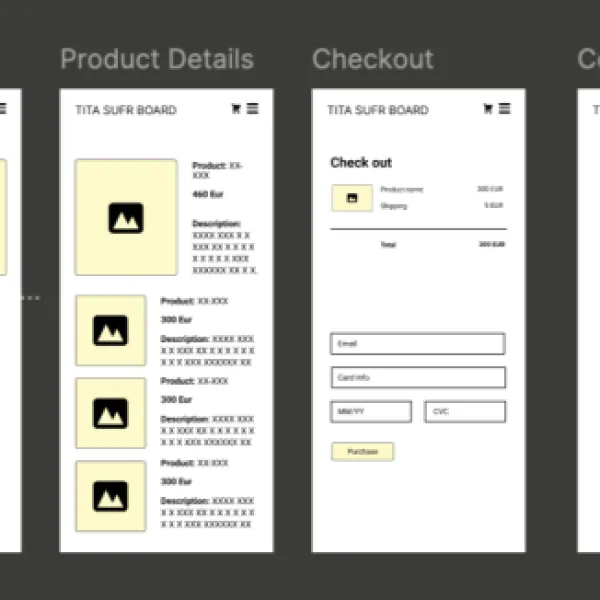This screenshot has width=600, height=600.
Task: Click TITA SUFR BOARD logo in Product Details
Action: (x=126, y=110)
